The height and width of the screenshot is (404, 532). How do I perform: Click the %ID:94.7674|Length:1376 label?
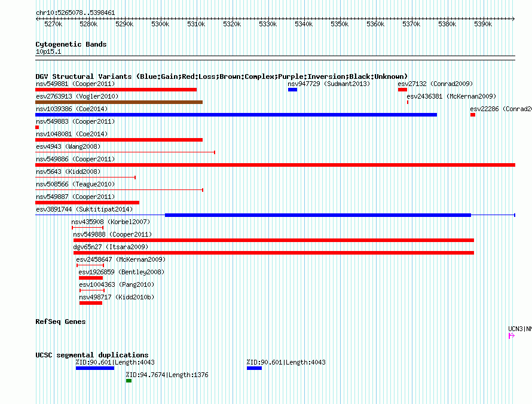tap(167, 375)
